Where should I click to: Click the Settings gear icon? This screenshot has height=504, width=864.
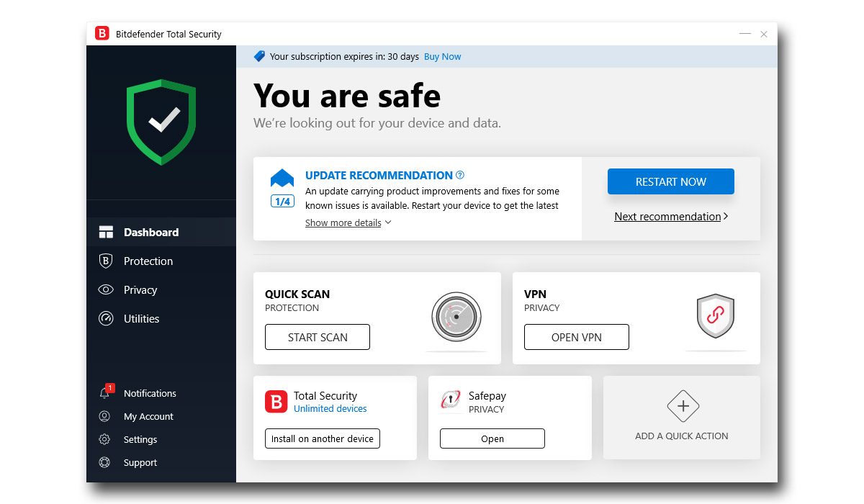[105, 439]
